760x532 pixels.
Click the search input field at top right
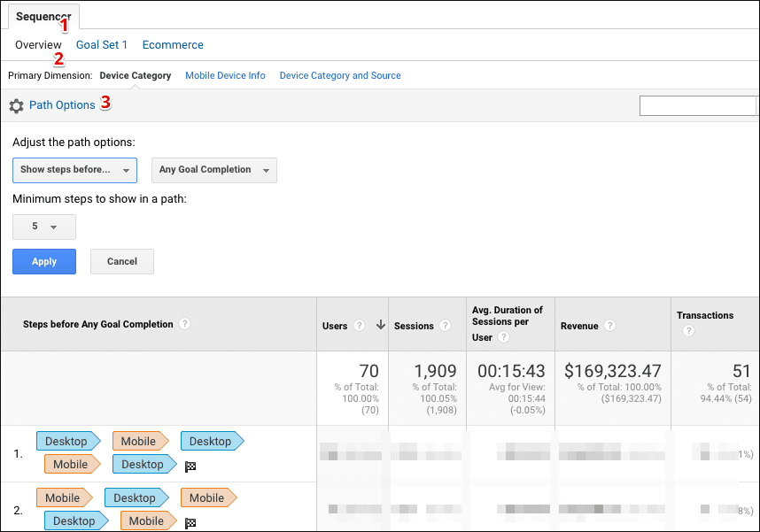[698, 105]
